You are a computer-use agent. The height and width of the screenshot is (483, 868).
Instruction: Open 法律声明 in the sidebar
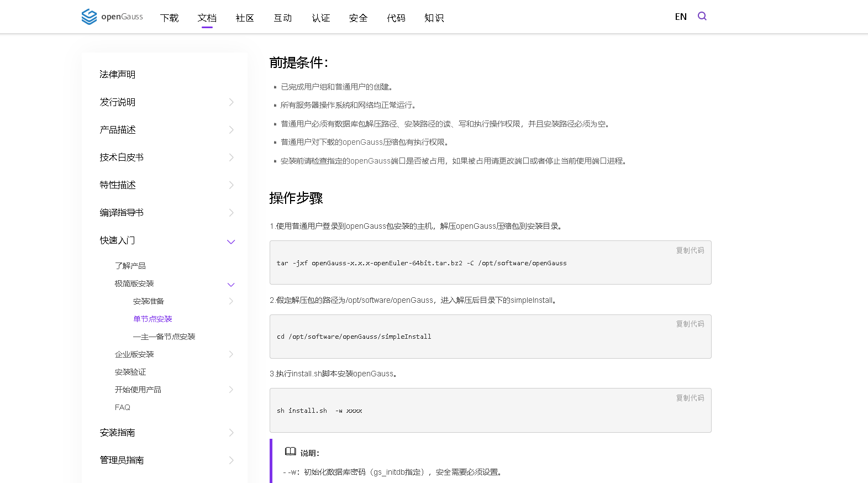click(118, 75)
